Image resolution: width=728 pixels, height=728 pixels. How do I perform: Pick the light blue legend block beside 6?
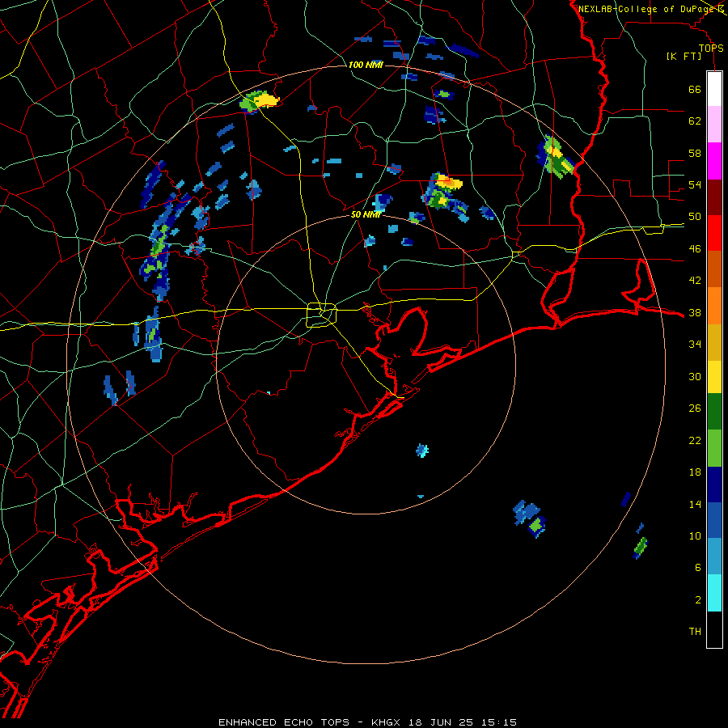[714, 557]
